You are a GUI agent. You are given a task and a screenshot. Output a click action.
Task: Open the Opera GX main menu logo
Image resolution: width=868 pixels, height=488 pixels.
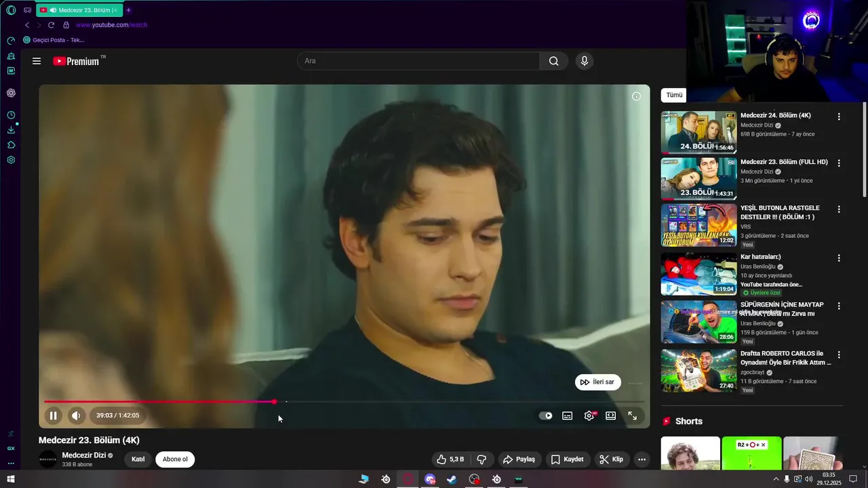coord(11,10)
